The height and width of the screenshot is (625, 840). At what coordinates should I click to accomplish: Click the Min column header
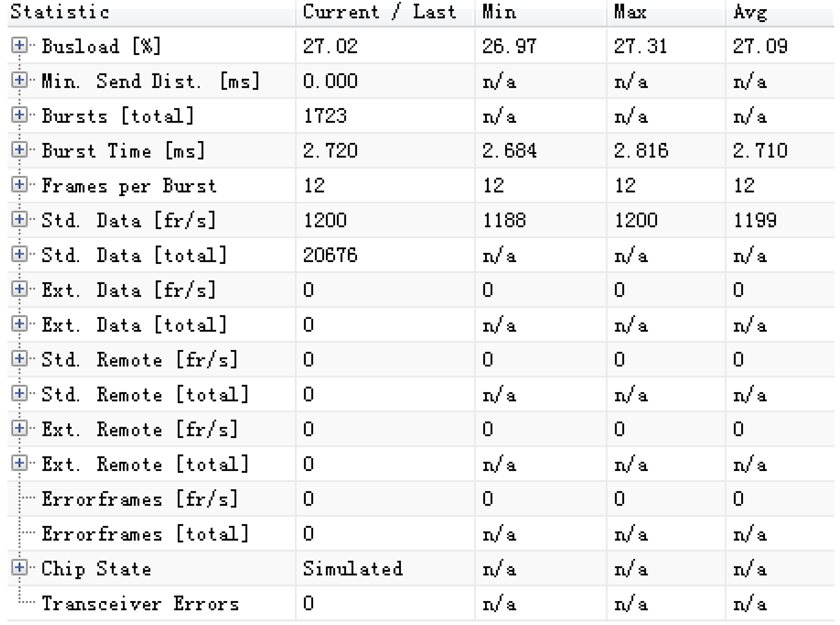(x=499, y=12)
